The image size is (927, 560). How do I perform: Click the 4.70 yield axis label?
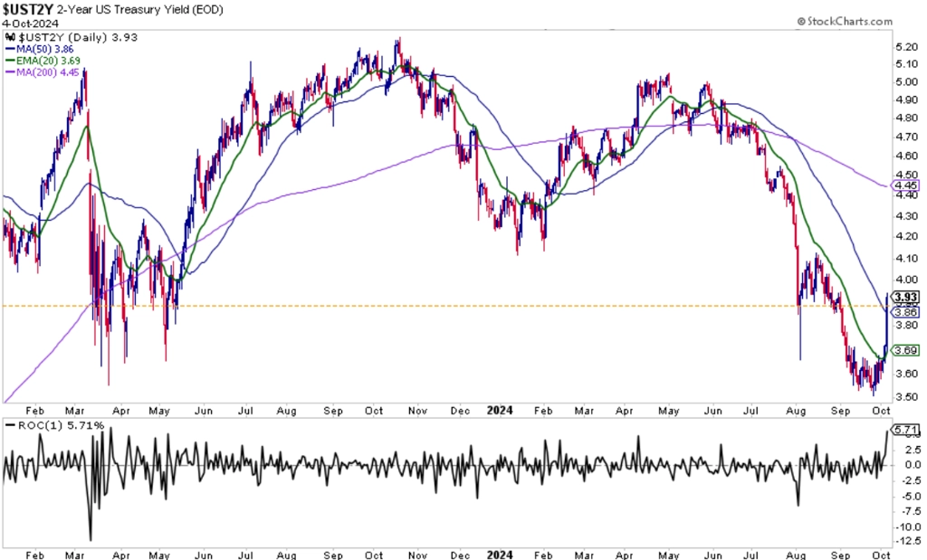[906, 137]
